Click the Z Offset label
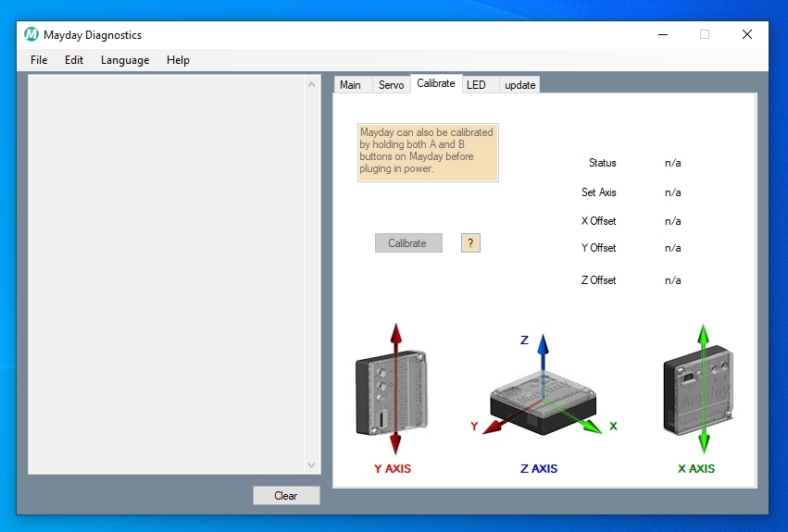 (x=598, y=280)
